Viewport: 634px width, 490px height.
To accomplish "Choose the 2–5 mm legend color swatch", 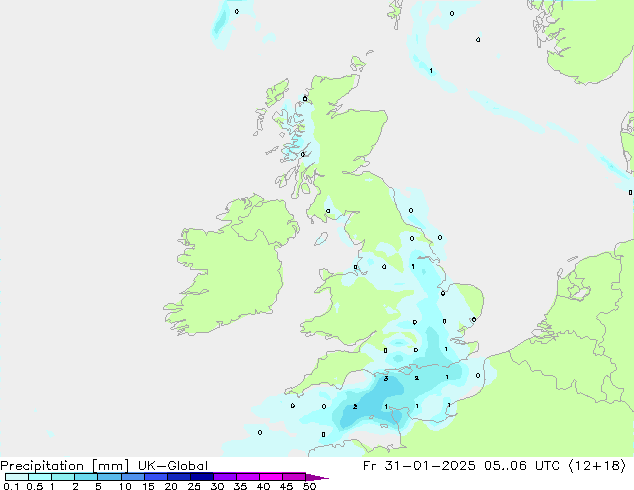I will pyautogui.click(x=86, y=477).
